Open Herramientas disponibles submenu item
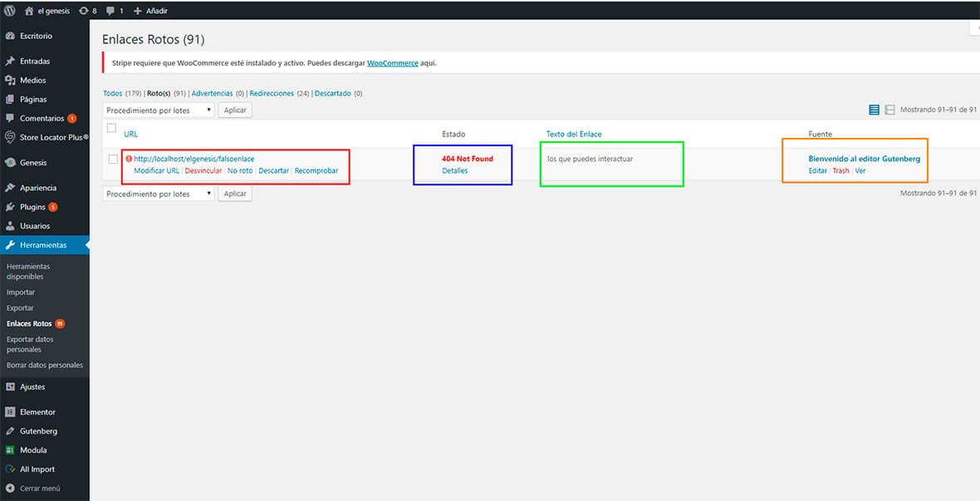The width and height of the screenshot is (980, 501). pyautogui.click(x=28, y=272)
